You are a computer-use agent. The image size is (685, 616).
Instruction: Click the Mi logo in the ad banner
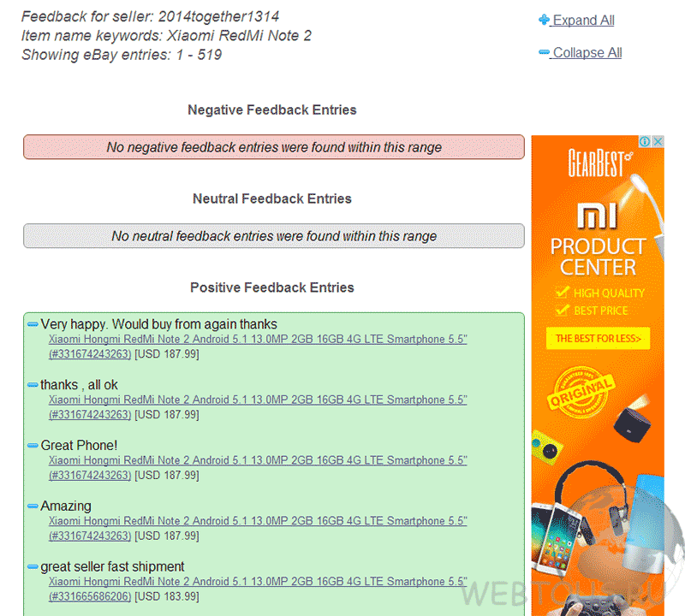click(597, 216)
